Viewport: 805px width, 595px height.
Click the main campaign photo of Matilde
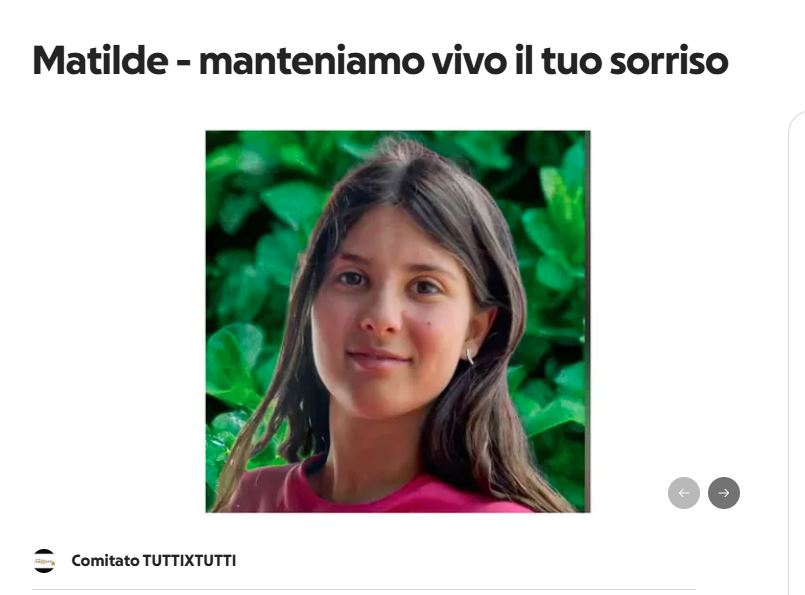tap(398, 321)
